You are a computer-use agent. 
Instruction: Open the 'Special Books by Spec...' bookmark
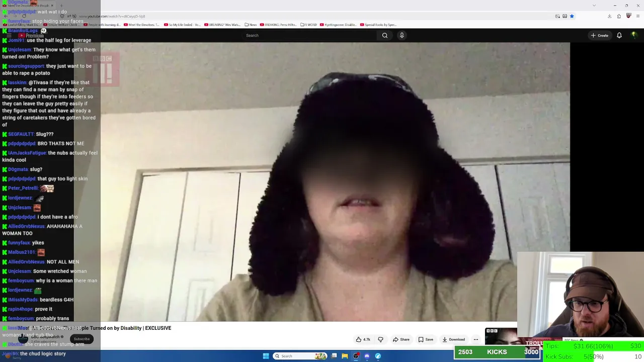[x=378, y=25]
